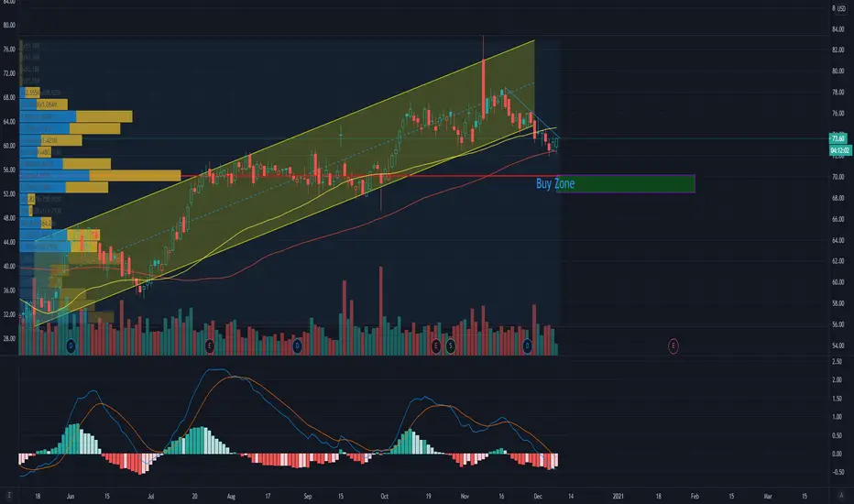Click 2.00 on the MACD scale

coord(837,379)
